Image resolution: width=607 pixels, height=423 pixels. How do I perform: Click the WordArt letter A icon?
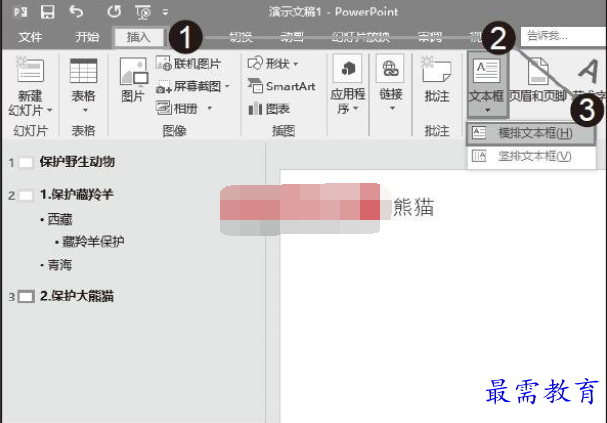pos(588,71)
